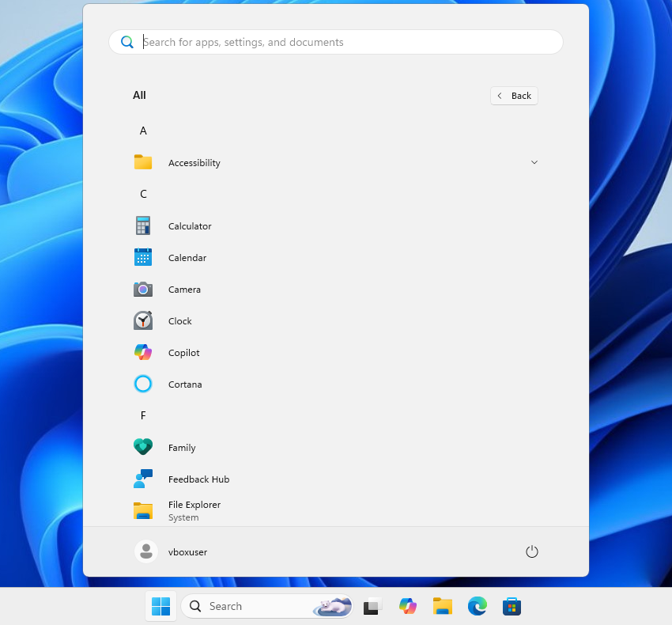This screenshot has width=672, height=625.
Task: Click the Calendar label text
Action: [187, 258]
